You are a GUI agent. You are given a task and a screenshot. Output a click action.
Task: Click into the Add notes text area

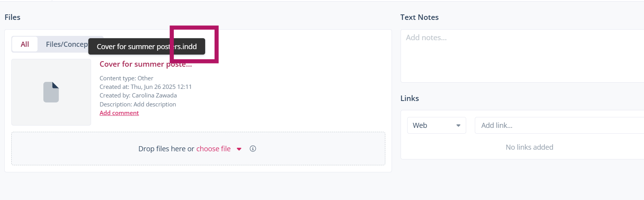522,56
